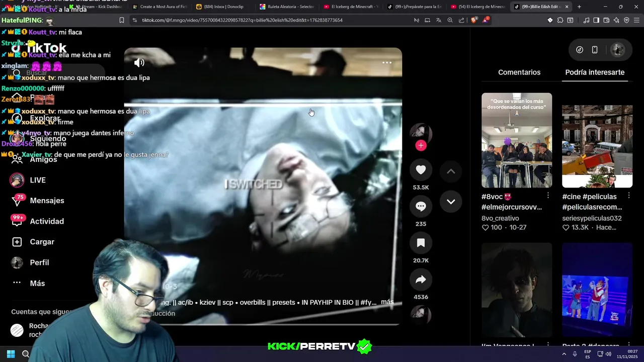
Task: Like the video with 53.5K hearts
Action: (421, 170)
